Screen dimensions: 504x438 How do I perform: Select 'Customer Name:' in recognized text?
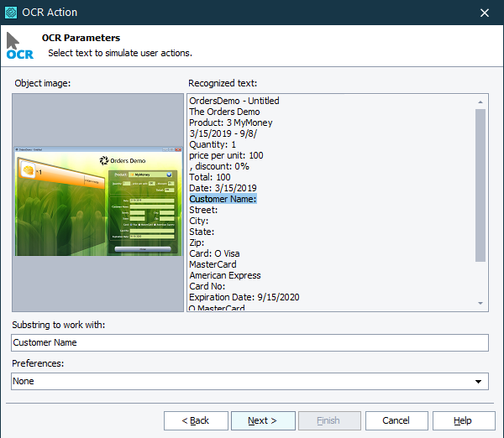click(223, 199)
